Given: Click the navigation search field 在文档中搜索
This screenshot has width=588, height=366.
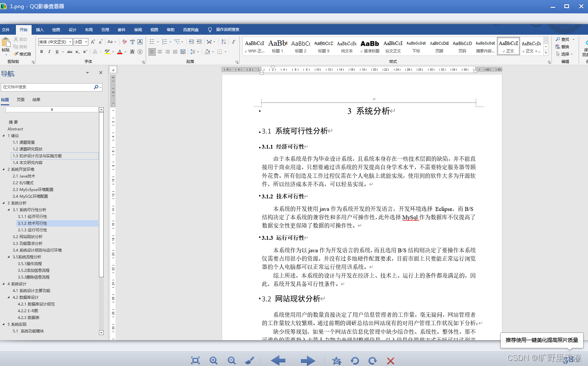Looking at the screenshot, I should click(x=52, y=87).
